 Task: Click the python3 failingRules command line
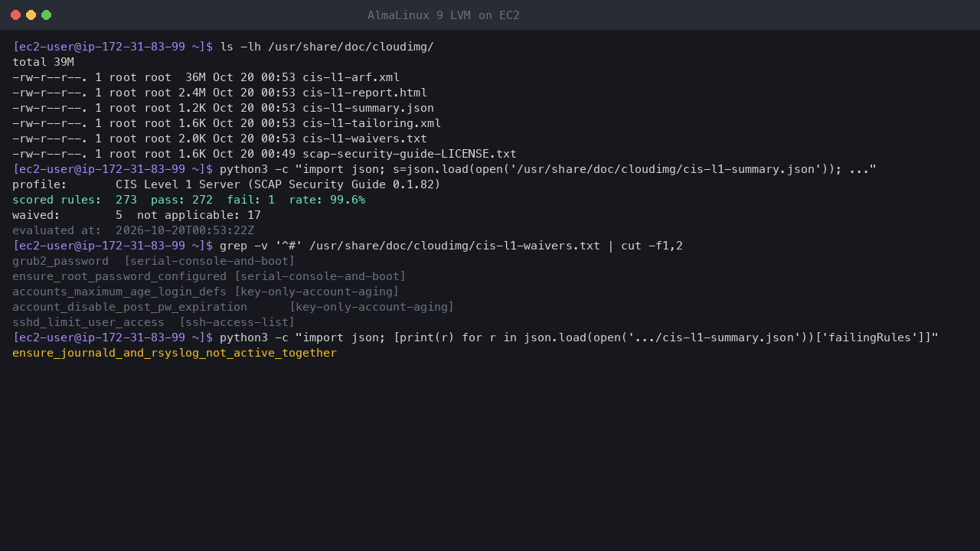pos(579,337)
